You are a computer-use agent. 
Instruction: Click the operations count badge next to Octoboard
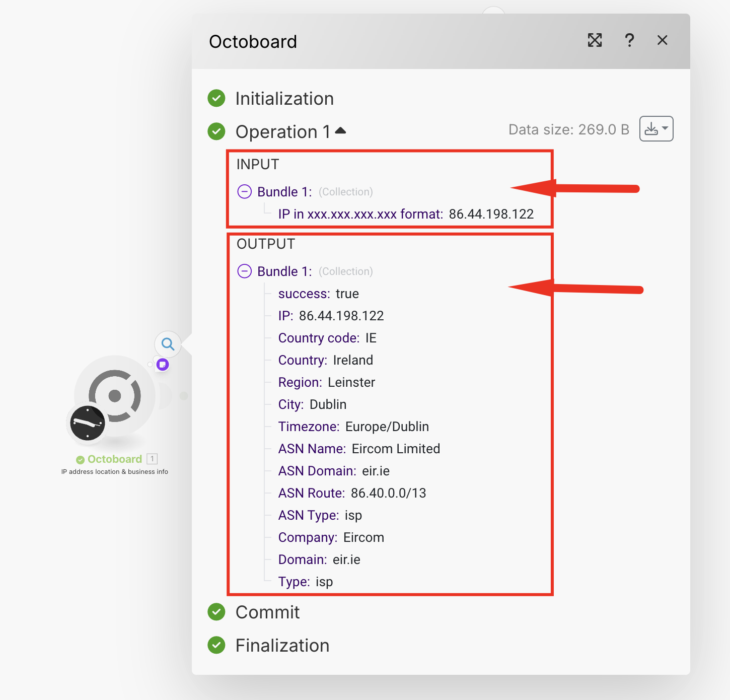tap(152, 459)
